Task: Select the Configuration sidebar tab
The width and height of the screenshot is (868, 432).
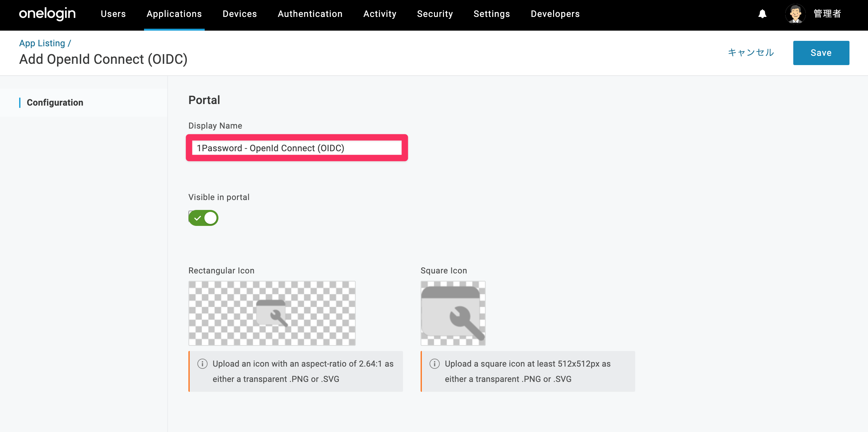Action: click(x=84, y=103)
